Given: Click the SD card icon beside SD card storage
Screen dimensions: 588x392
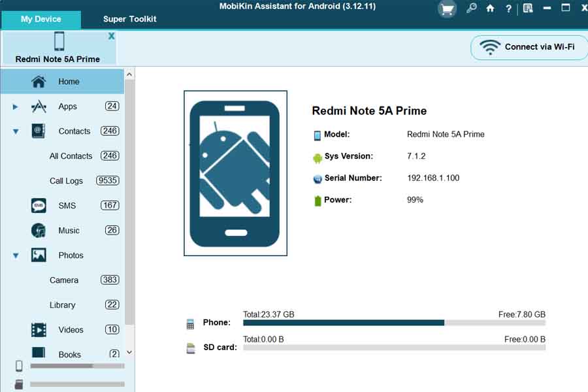Looking at the screenshot, I should click(x=191, y=348).
